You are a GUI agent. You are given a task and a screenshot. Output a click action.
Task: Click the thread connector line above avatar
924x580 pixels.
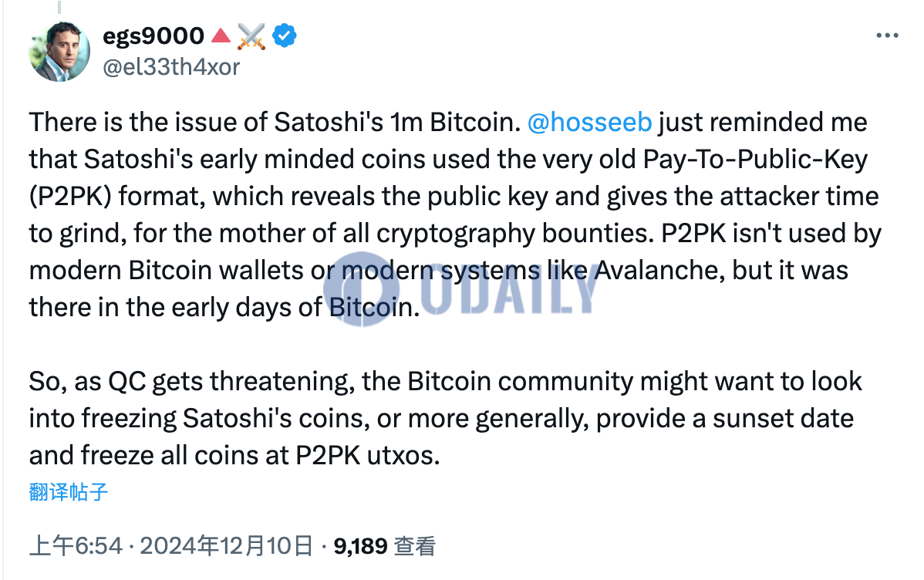59,7
